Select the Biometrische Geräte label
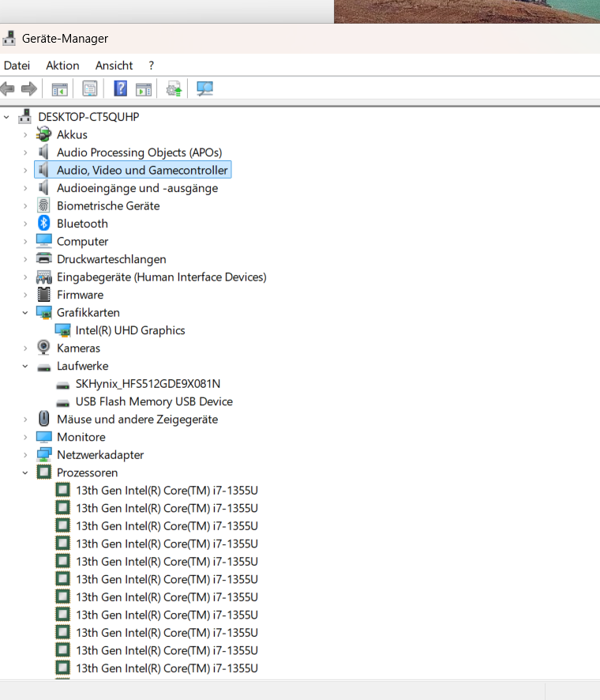 point(108,205)
